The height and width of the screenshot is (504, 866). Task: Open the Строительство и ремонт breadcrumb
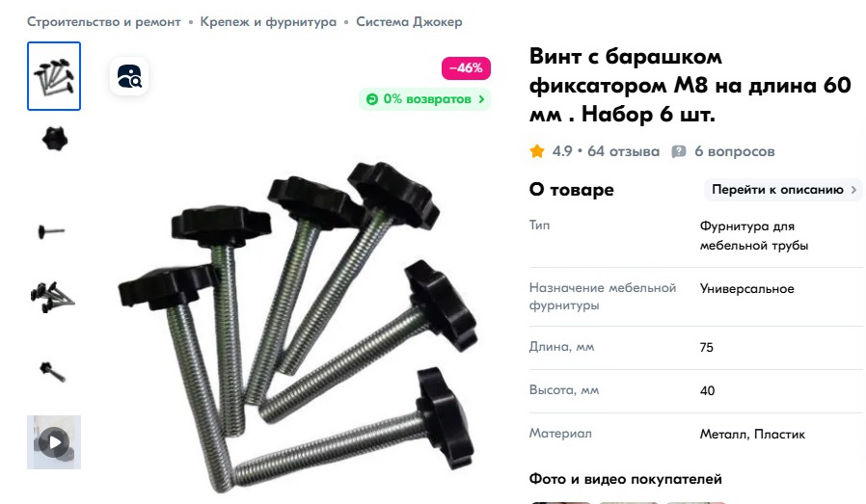coord(104,22)
